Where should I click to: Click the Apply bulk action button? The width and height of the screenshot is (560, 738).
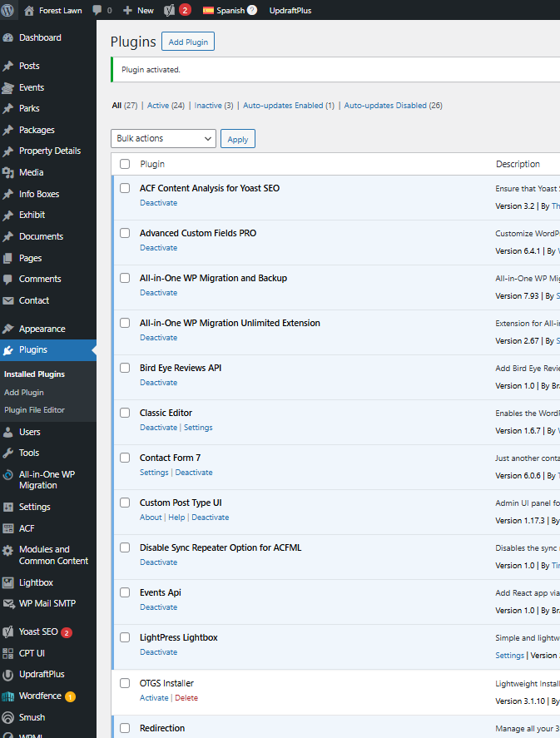point(238,139)
